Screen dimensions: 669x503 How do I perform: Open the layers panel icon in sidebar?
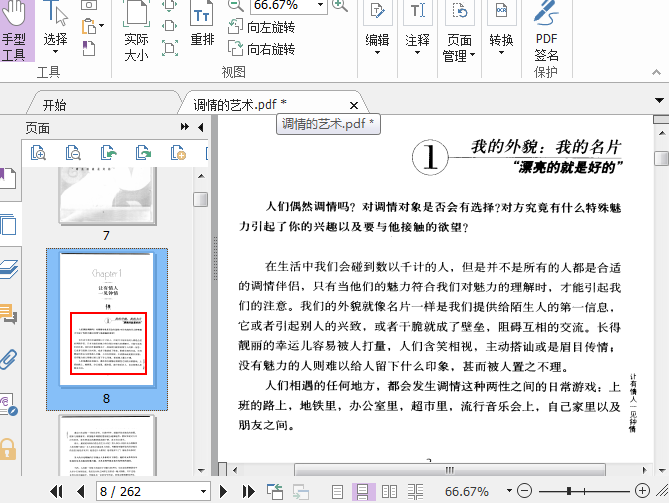click(9, 270)
